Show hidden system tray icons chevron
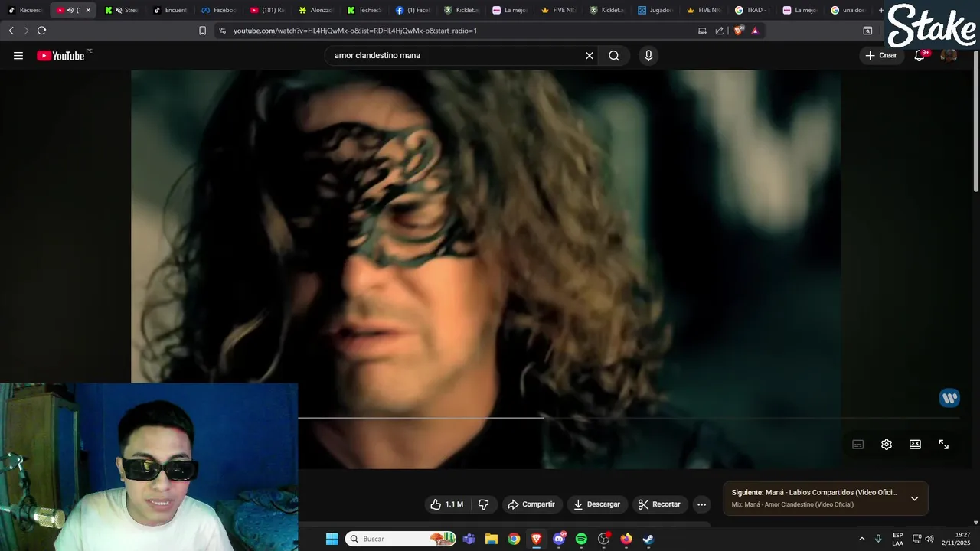The image size is (980, 551). (861, 539)
